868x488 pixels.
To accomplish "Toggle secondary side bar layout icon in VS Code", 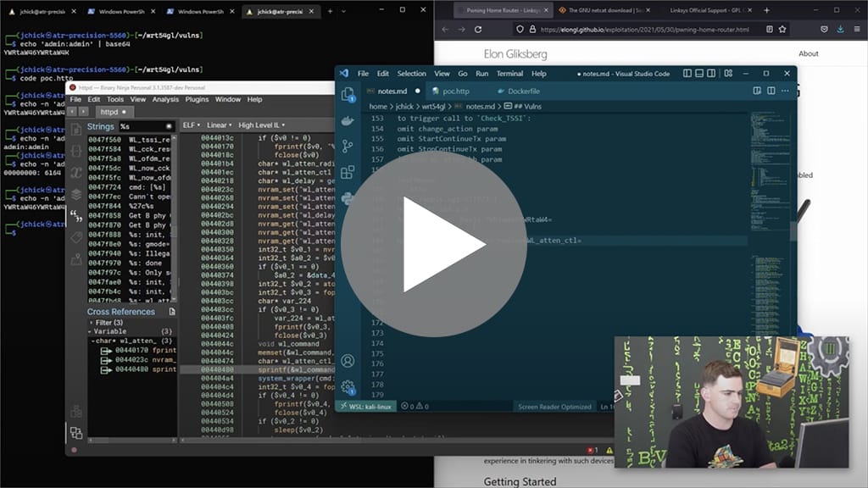I will pyautogui.click(x=711, y=73).
